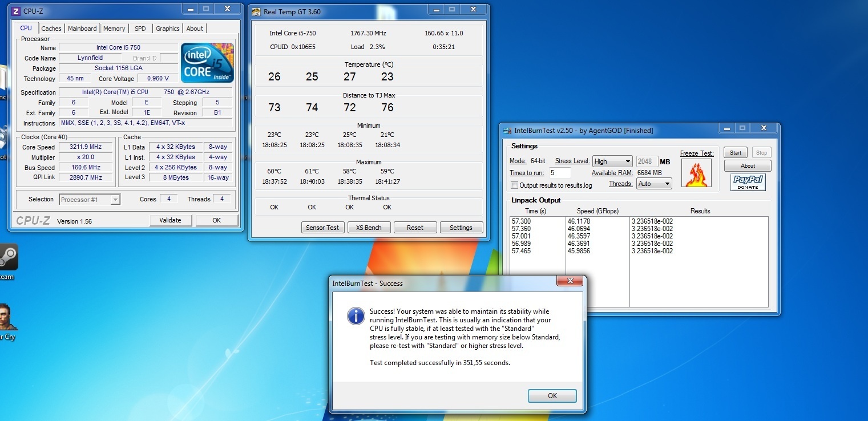Viewport: 868px width, 421px height.
Task: Launch XS Bench in Real Temp
Action: 369,228
